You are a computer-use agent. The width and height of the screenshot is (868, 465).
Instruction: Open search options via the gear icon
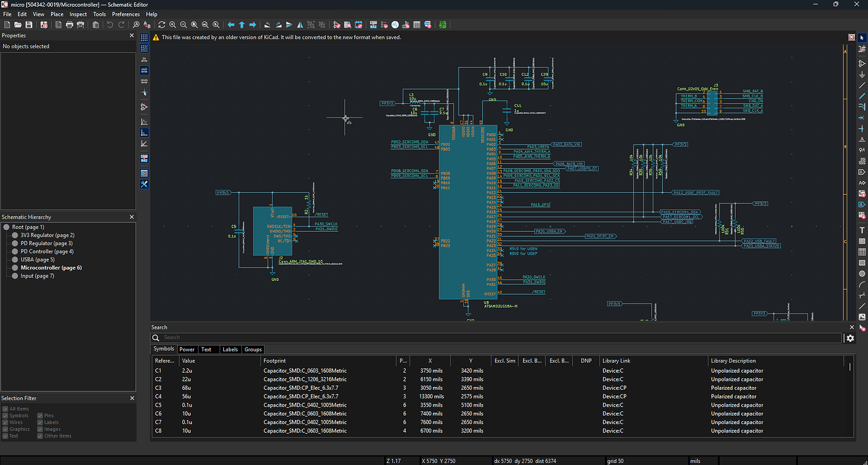point(850,338)
